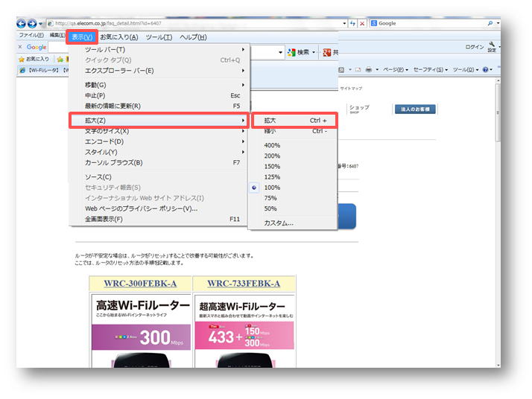Choose ソース(C) to view page source
This screenshot has height=399, width=532.
[x=159, y=177]
